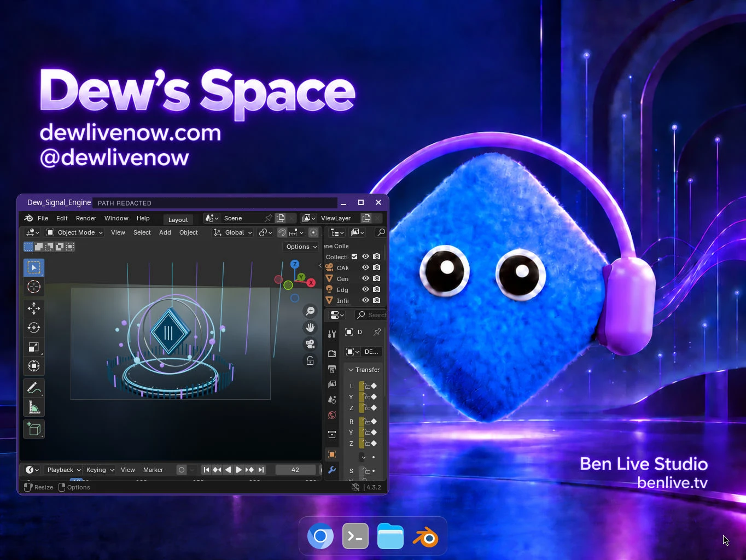Activate the Scale tool
Image resolution: width=746 pixels, height=560 pixels.
tap(34, 347)
